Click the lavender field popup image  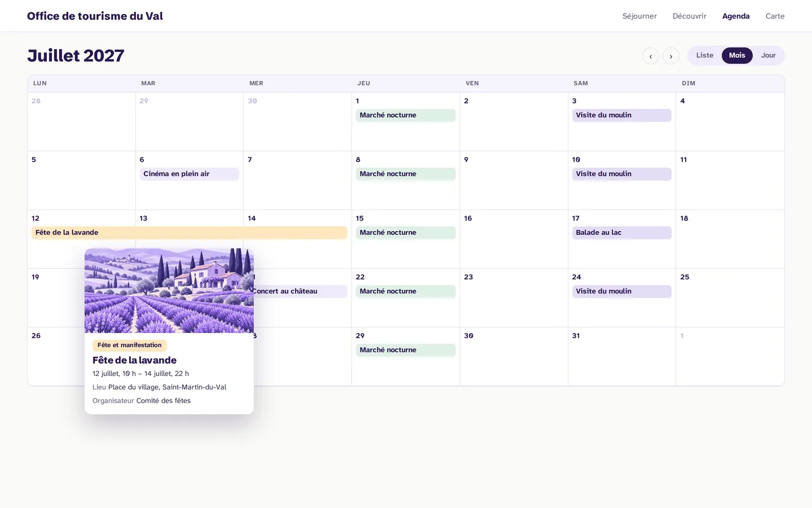[169, 291]
